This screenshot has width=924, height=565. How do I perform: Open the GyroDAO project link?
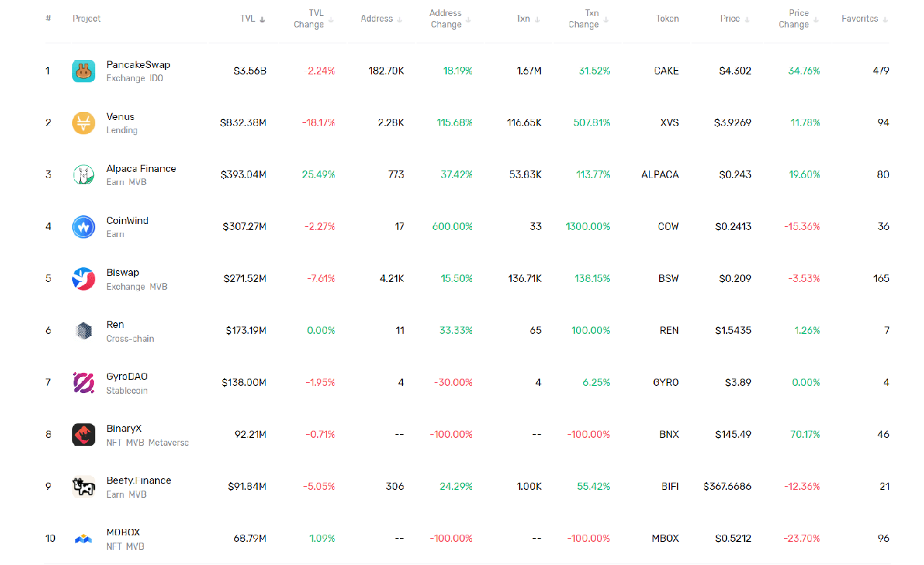127,376
